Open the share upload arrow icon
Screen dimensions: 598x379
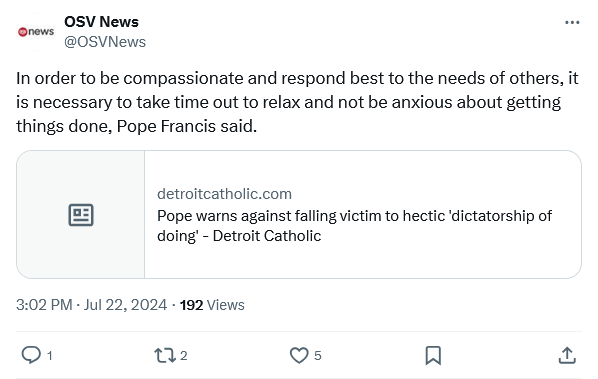[x=567, y=355]
